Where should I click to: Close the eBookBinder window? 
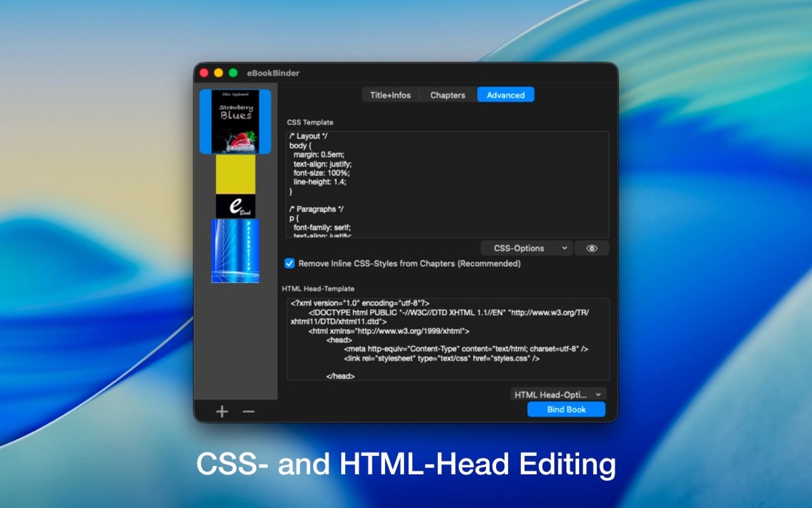[x=204, y=73]
